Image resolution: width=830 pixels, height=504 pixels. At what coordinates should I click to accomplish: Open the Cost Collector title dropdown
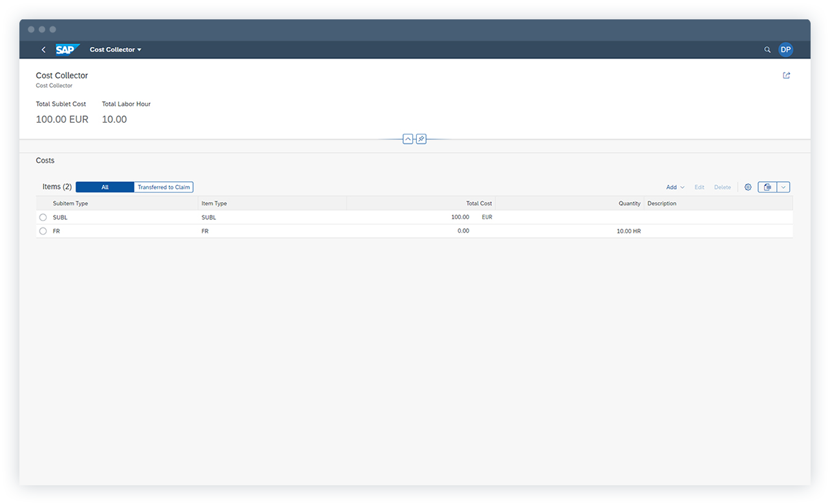pos(116,49)
